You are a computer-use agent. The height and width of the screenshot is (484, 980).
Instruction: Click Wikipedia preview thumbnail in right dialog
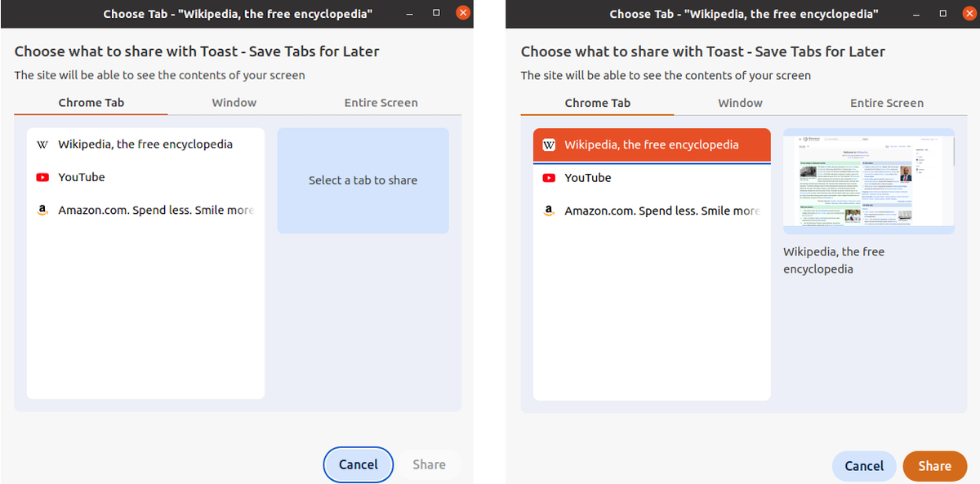click(x=869, y=181)
